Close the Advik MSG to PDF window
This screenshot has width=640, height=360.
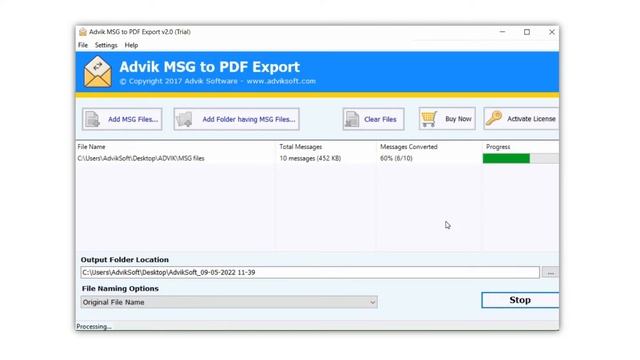(x=551, y=32)
